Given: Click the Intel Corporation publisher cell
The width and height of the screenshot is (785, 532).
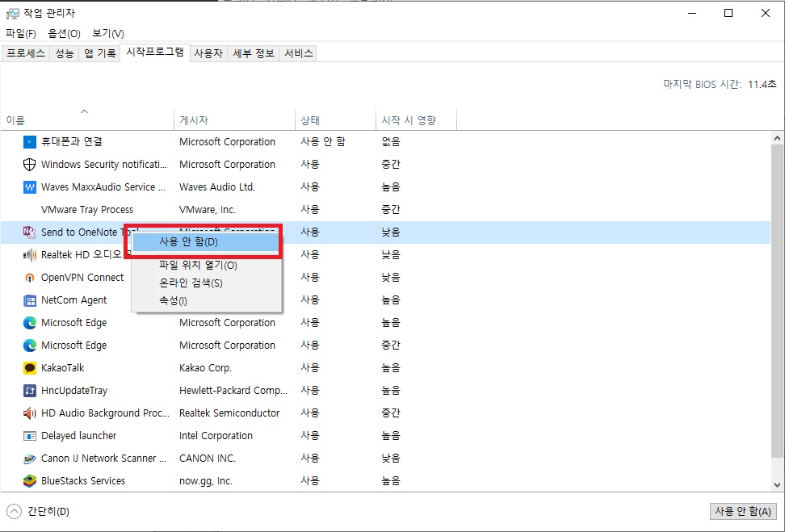Looking at the screenshot, I should [216, 436].
